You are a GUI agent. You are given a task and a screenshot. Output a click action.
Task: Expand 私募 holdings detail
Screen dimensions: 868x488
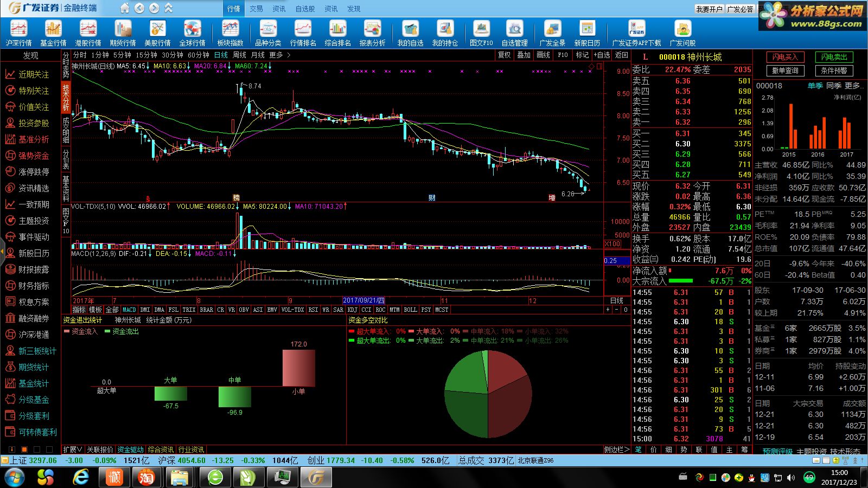(x=764, y=339)
